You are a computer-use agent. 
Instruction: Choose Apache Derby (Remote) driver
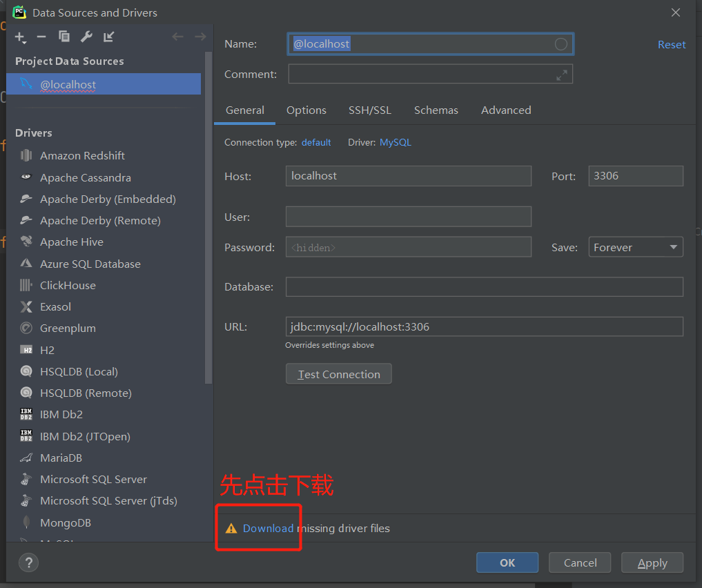click(100, 221)
